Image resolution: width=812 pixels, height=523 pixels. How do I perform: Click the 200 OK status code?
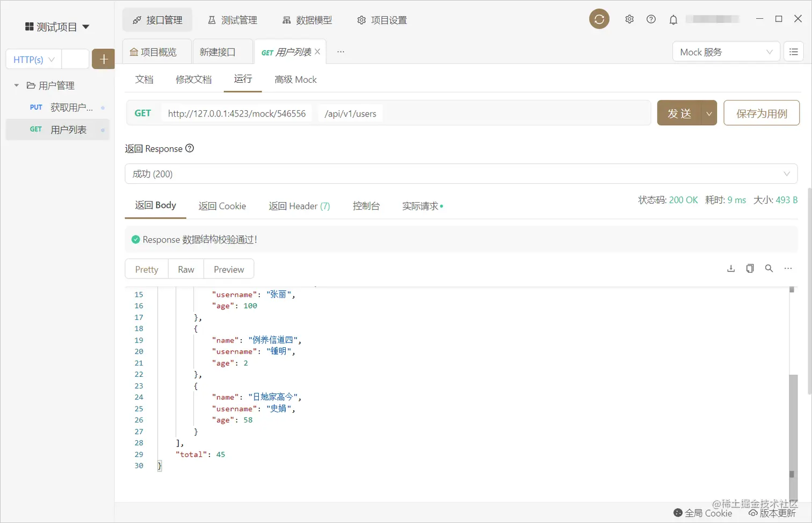684,200
